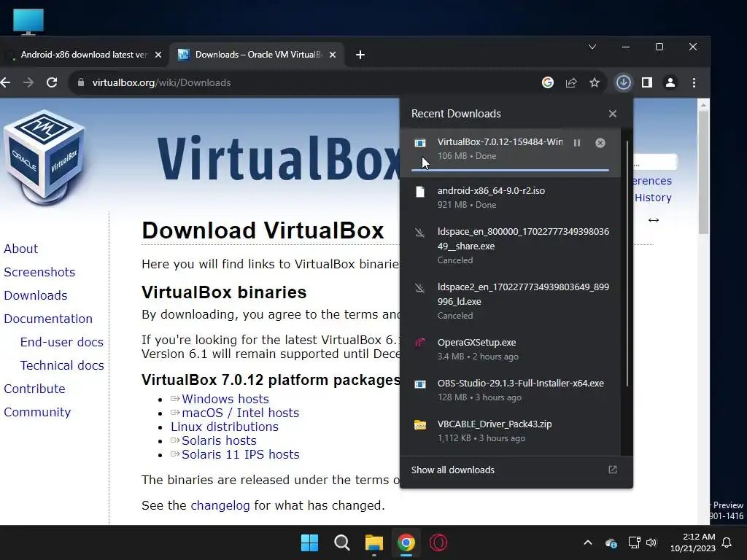This screenshot has width=747, height=560.
Task: Open VBCABLE_Driver_Pack43.zip entry
Action: [x=510, y=430]
